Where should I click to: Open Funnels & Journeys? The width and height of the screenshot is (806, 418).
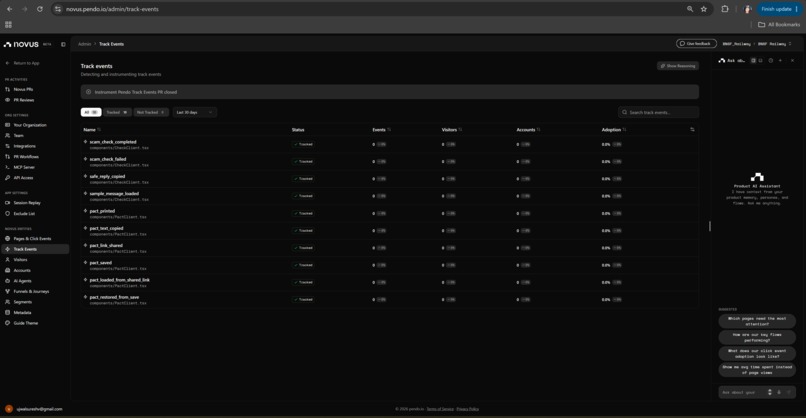[31, 292]
